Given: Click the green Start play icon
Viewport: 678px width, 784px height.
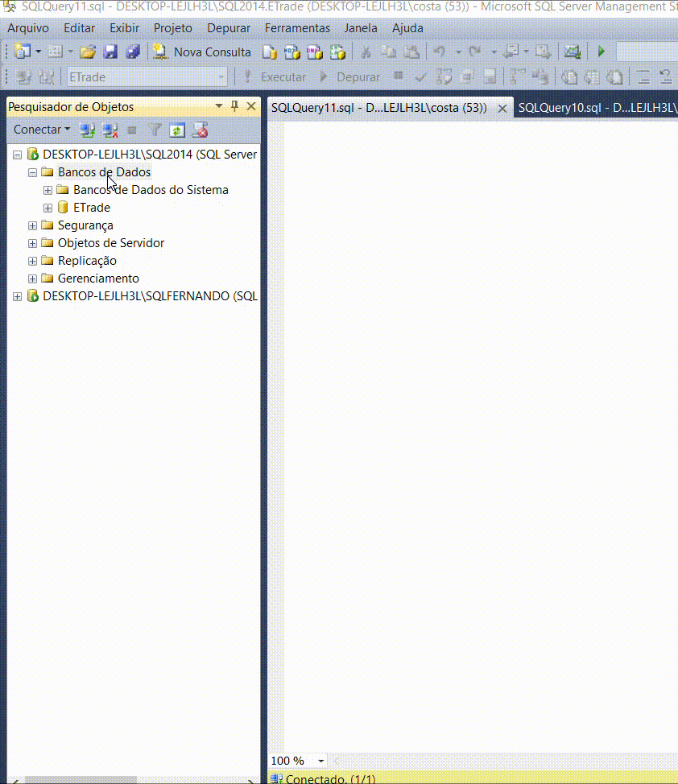Looking at the screenshot, I should tap(602, 52).
